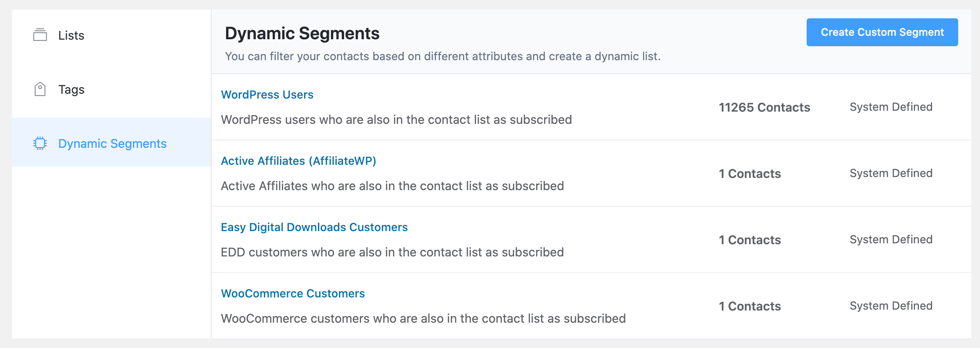980x348 pixels.
Task: Open the WordPress Users segment
Action: pyautogui.click(x=267, y=95)
